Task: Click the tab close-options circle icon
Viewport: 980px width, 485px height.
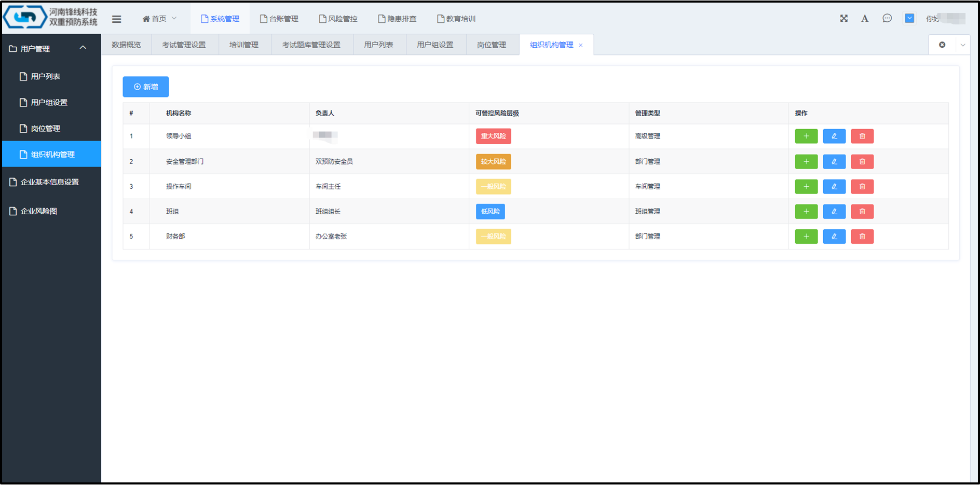Action: pyautogui.click(x=942, y=45)
